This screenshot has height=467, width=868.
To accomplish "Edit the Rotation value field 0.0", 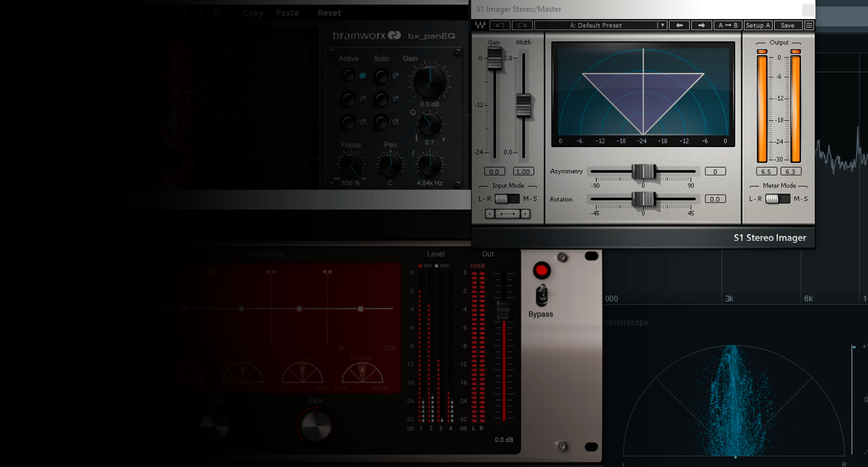I will tap(715, 199).
